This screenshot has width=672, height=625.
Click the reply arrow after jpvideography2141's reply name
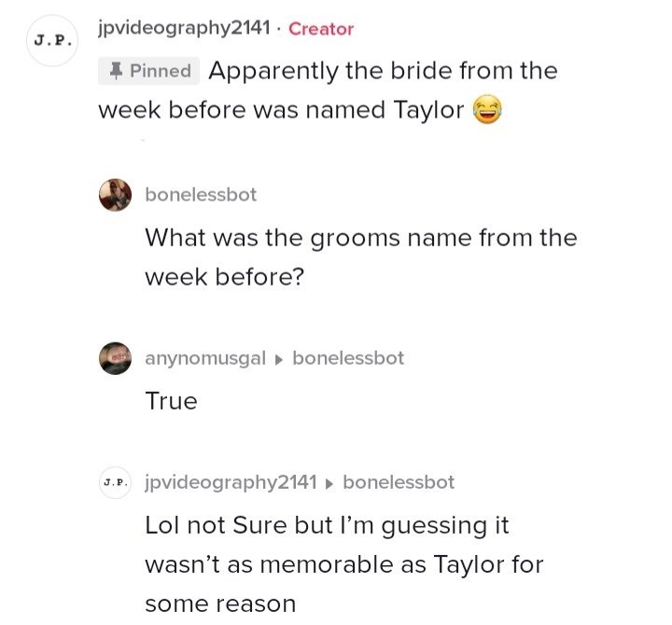(329, 483)
